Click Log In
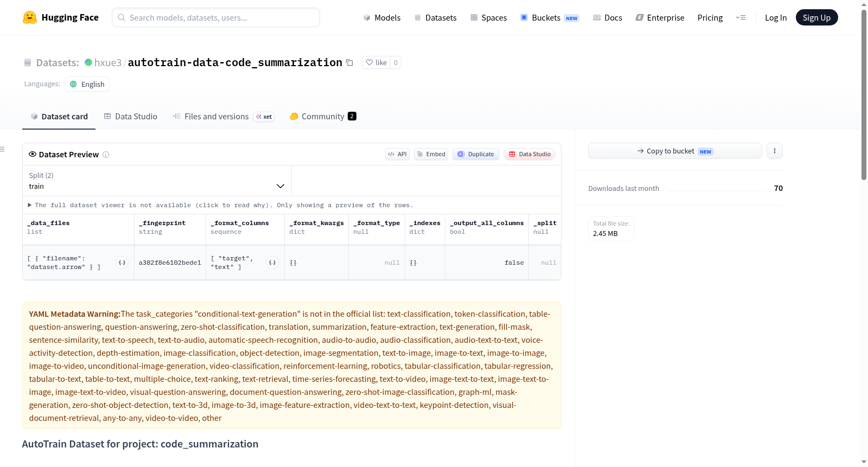Image resolution: width=868 pixels, height=467 pixels. [x=776, y=17]
